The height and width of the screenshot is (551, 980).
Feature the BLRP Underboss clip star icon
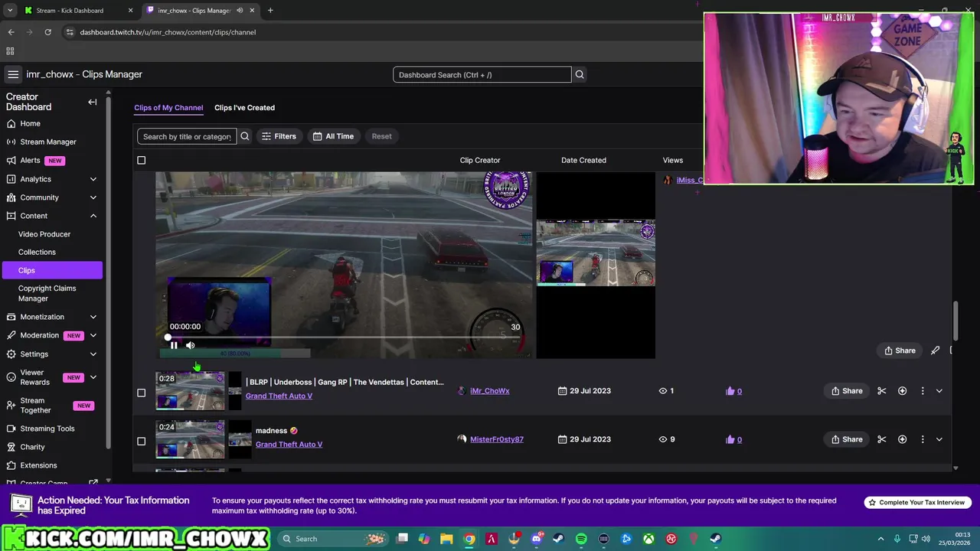coord(902,391)
